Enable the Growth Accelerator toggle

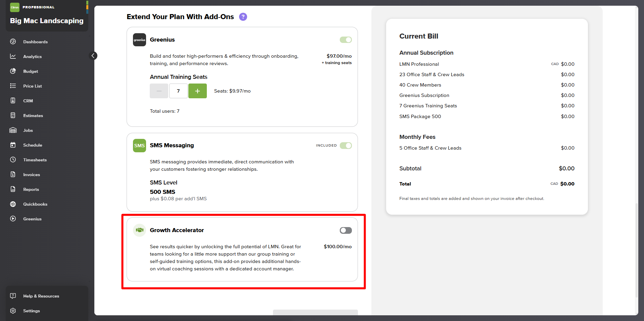(x=346, y=230)
